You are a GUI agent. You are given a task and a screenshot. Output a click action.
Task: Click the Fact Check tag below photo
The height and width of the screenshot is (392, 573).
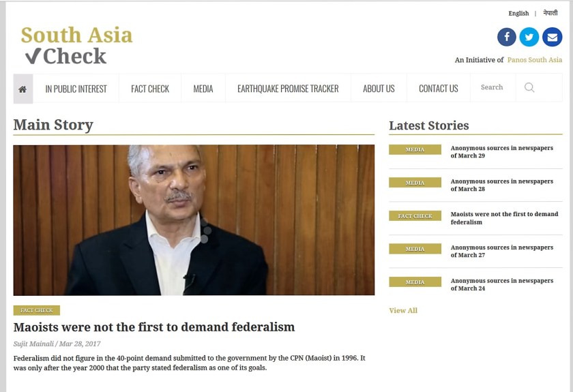pyautogui.click(x=37, y=310)
